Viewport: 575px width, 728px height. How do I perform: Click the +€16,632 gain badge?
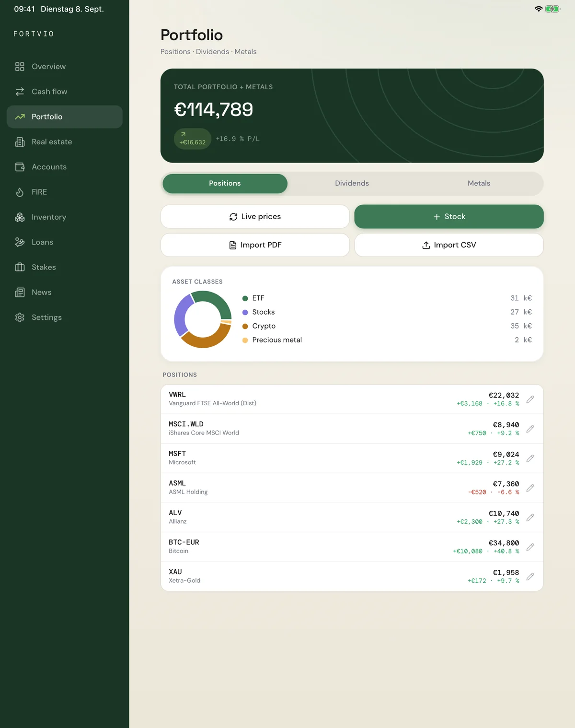click(x=192, y=139)
